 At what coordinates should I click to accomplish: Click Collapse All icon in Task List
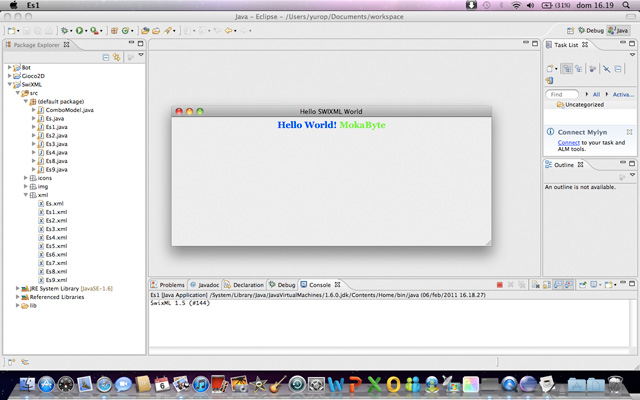tap(618, 69)
